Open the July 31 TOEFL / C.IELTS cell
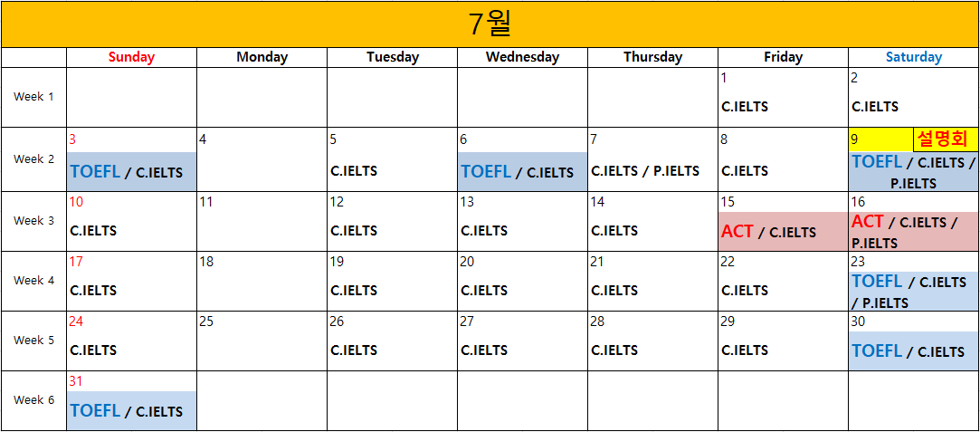 (x=132, y=411)
